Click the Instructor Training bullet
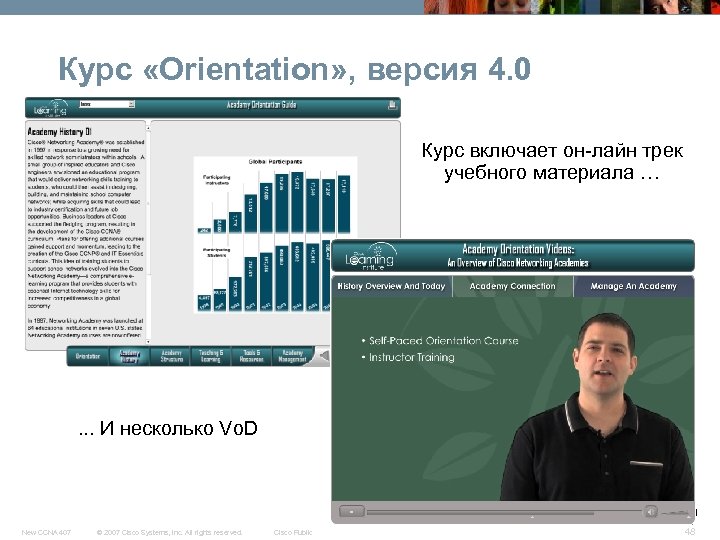Image resolution: width=720 pixels, height=540 pixels. pos(411,357)
